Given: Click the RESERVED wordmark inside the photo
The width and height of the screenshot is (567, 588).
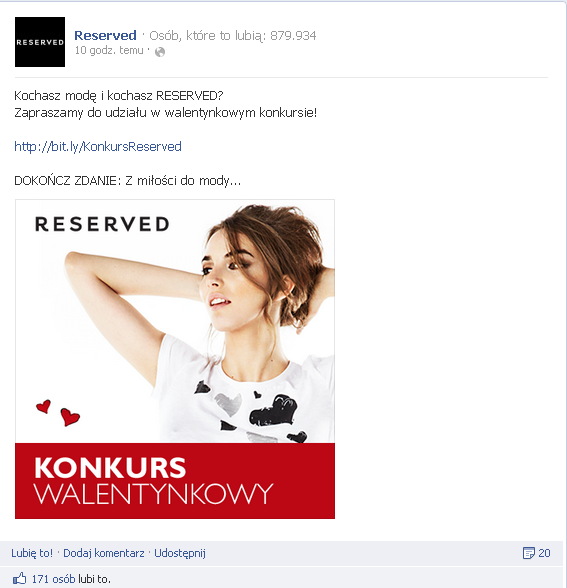Looking at the screenshot, I should coord(102,224).
